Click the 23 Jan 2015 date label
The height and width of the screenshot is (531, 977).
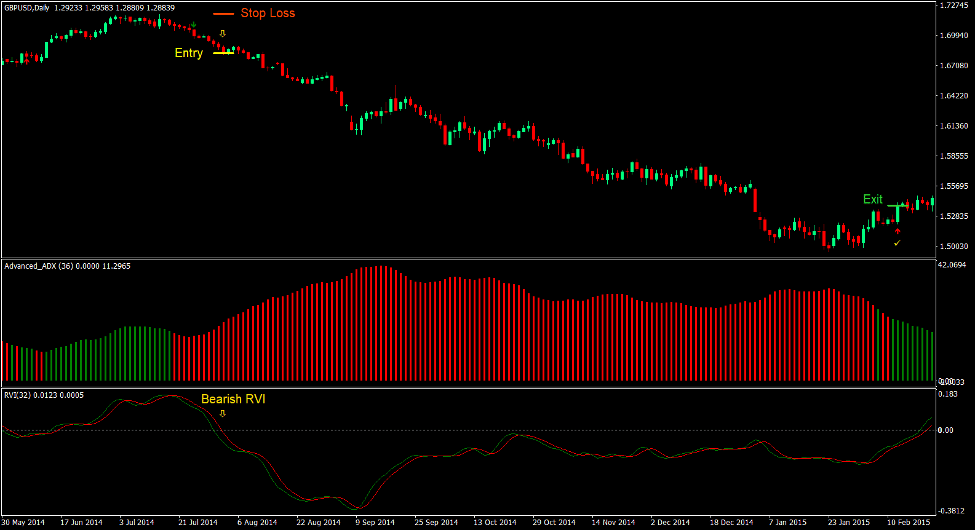point(849,522)
